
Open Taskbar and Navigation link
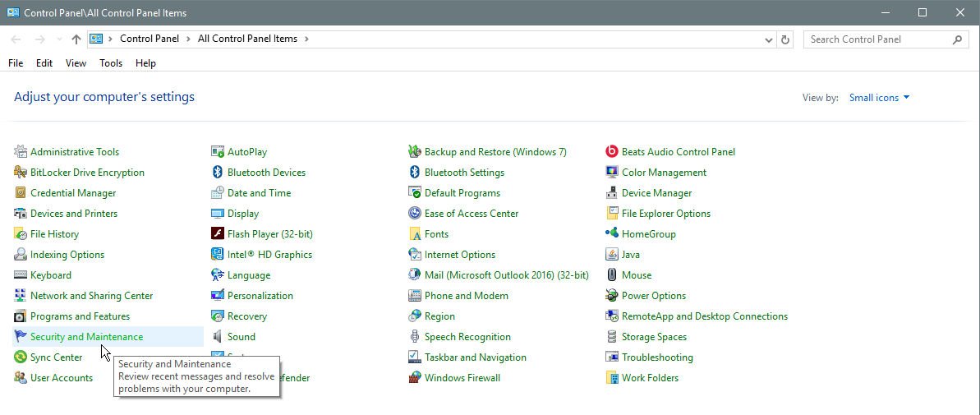point(476,357)
